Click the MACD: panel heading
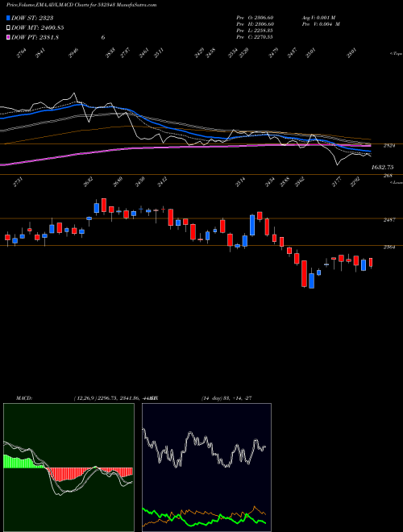 tap(24, 398)
